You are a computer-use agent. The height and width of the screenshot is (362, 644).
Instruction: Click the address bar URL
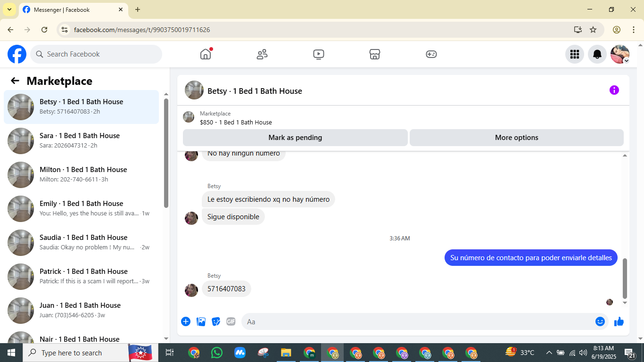(142, 30)
